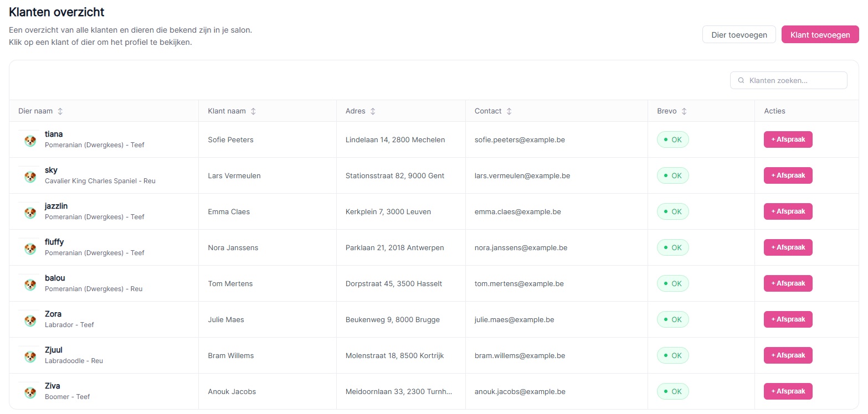Click the Brevo OK badge for Sofie Peeters
Viewport: 868px width, 414px height.
pos(672,139)
